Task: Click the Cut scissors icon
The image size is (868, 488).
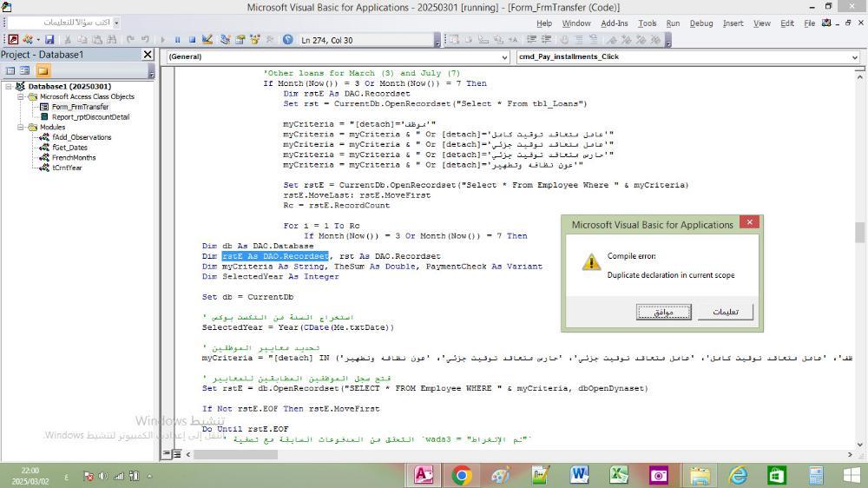Action: click(x=68, y=40)
